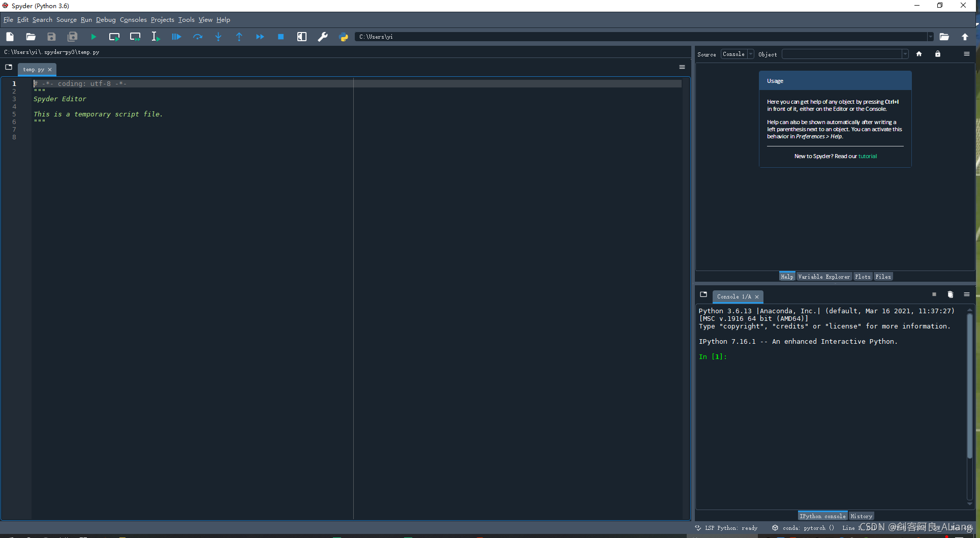The image size is (980, 538).
Task: Open a file via the toolbar folder icon
Action: [30, 37]
